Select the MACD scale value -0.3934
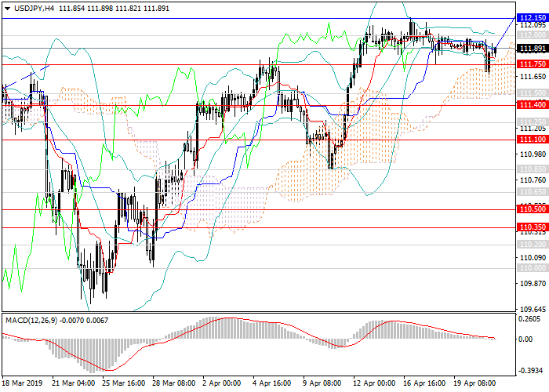This screenshot has height=392, width=549. 529,371
